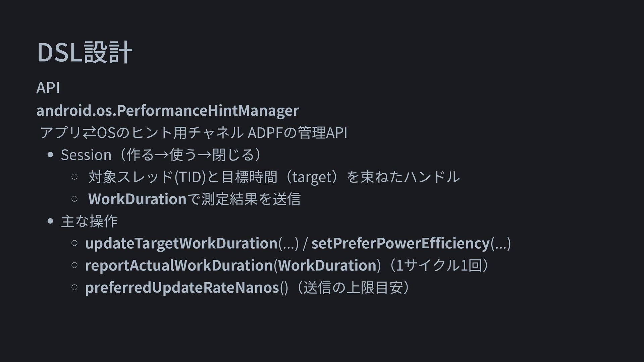Click the reportActualWorkDuration method name
The image size is (644, 362).
click(x=179, y=265)
